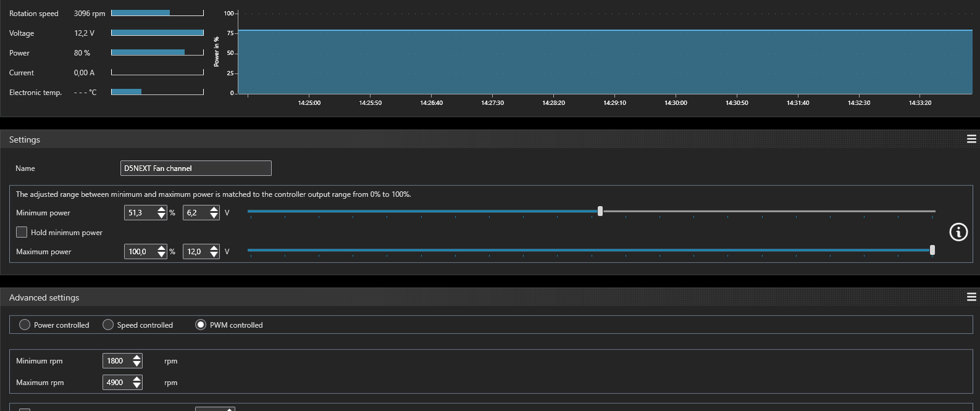Viewport: 980px width, 411px height.
Task: Click the Advanced settings section header
Action: click(44, 297)
